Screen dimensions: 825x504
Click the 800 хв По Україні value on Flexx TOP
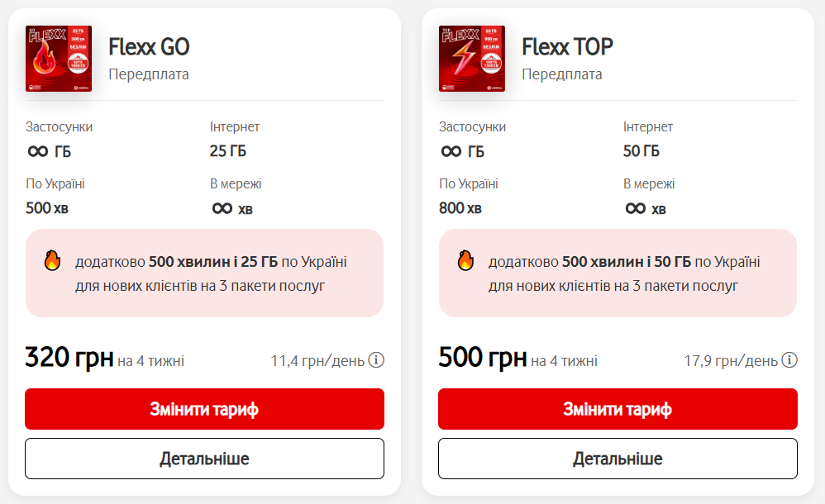point(461,207)
